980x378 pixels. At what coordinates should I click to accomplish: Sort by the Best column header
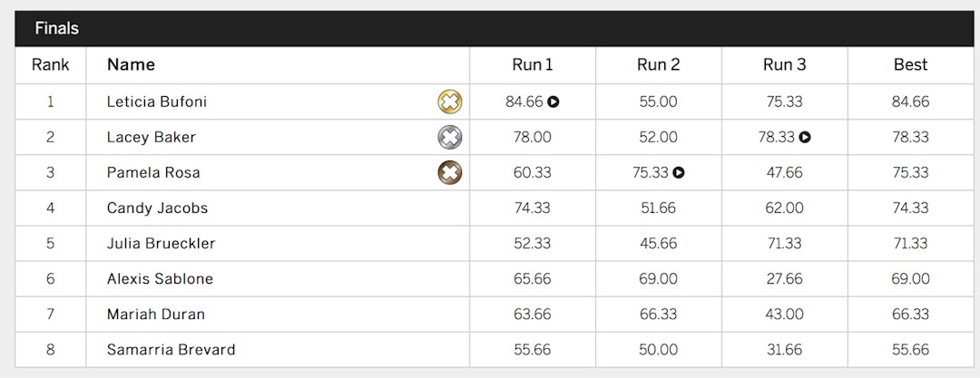(910, 64)
